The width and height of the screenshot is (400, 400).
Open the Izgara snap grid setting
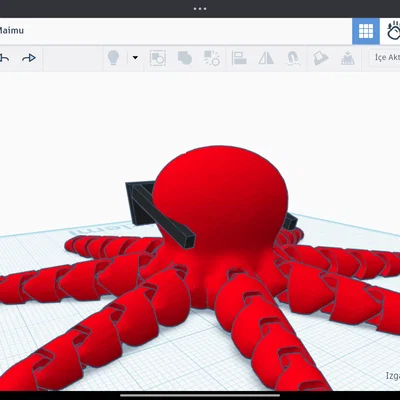[x=393, y=375]
